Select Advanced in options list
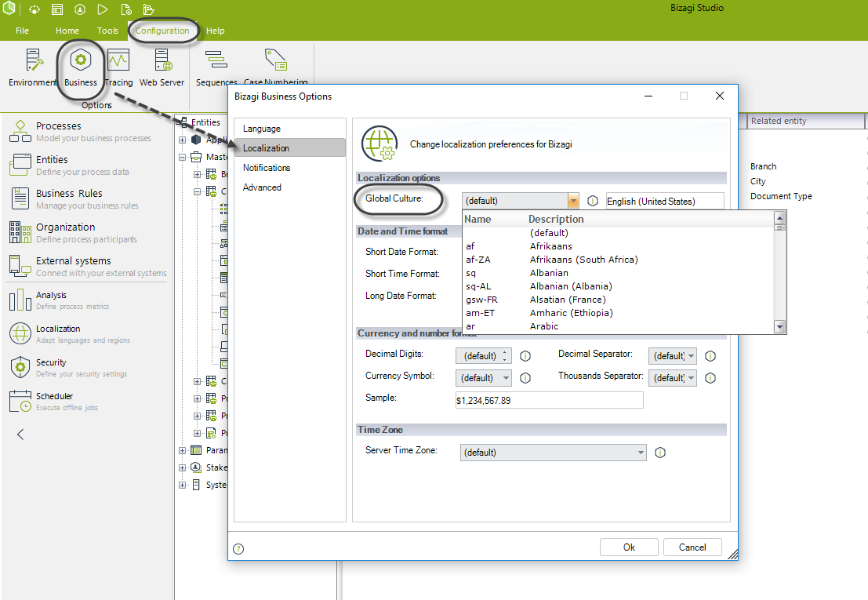This screenshot has height=600, width=868. click(x=290, y=187)
